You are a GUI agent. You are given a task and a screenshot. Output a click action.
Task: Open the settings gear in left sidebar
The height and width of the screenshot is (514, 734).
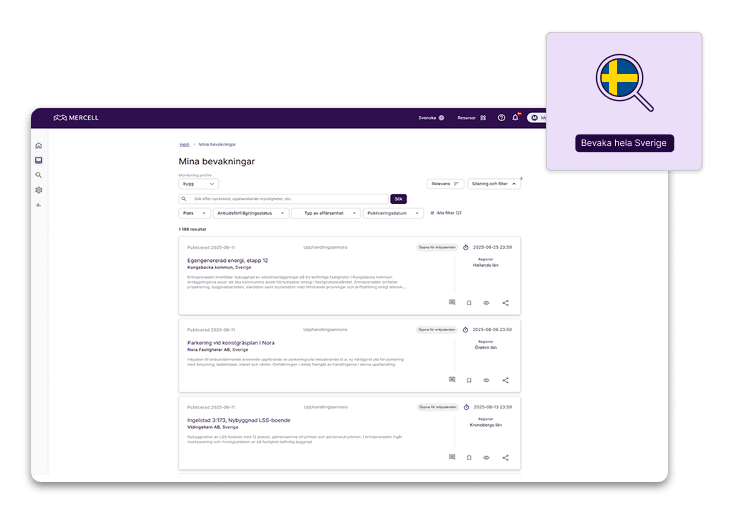point(39,190)
